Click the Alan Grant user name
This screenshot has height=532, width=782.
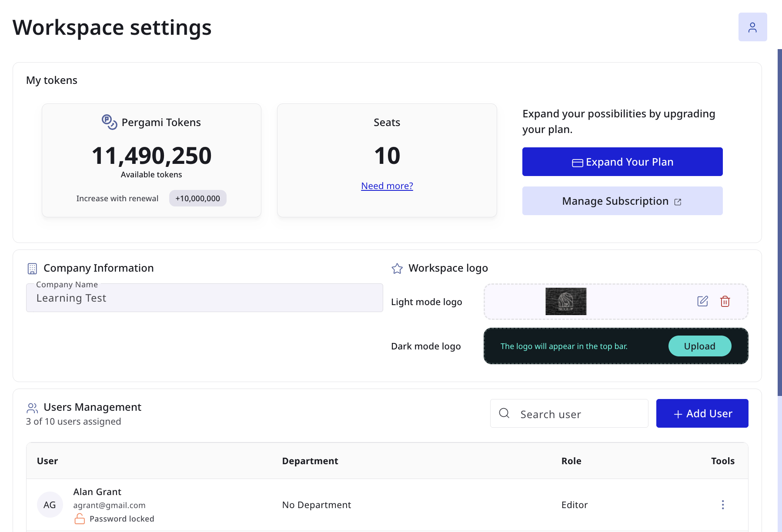pos(97,492)
